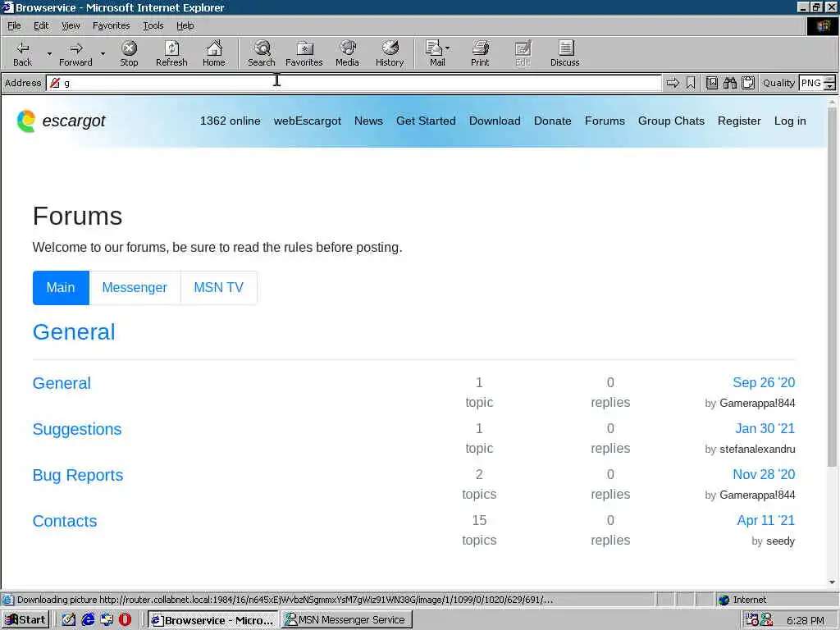Open the Suggestions forum link
This screenshot has width=840, height=630.
click(77, 429)
